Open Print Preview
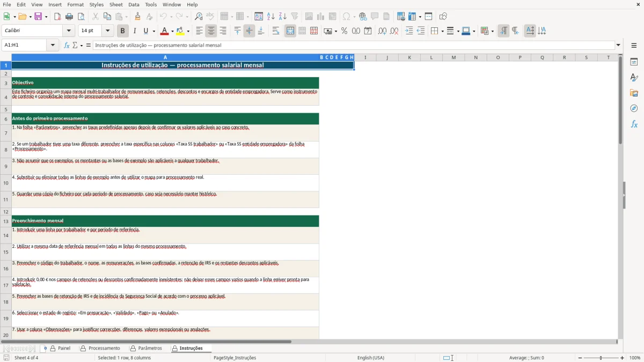 click(81, 17)
